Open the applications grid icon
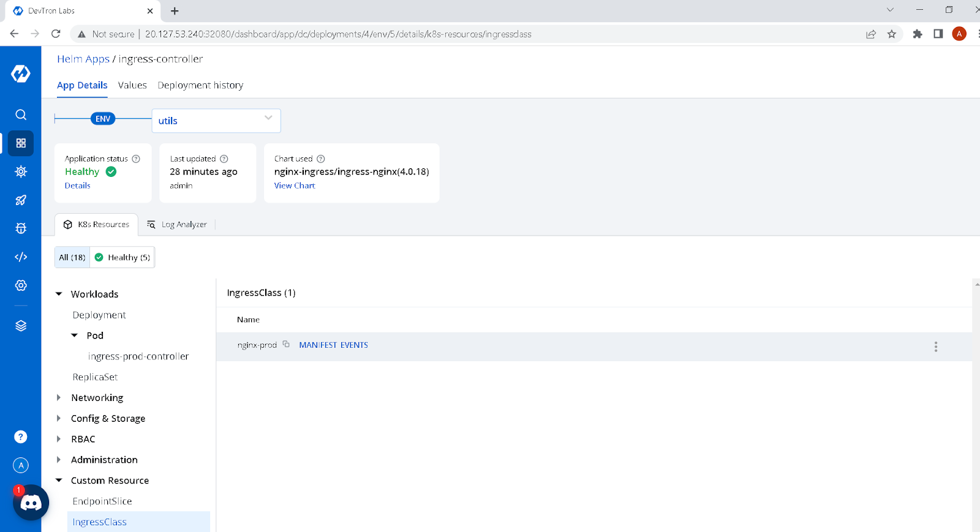 tap(21, 143)
